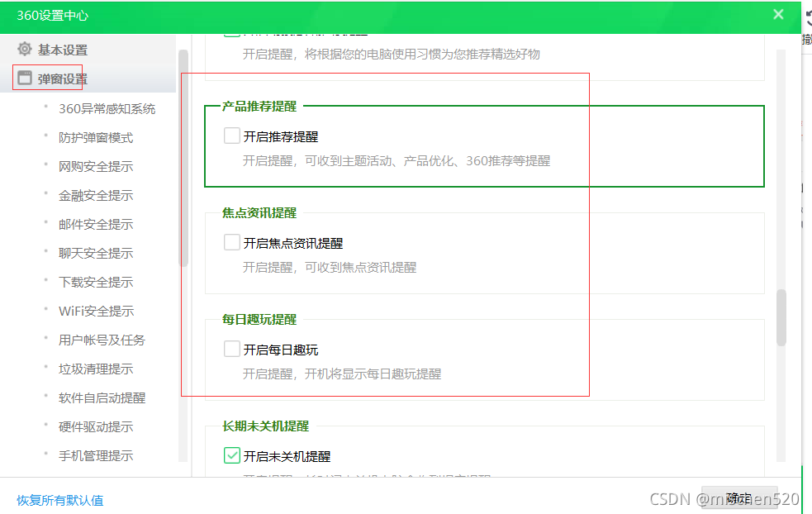Open 垃圾清理提示 settings
Viewport: 812px width, 514px height.
[96, 369]
